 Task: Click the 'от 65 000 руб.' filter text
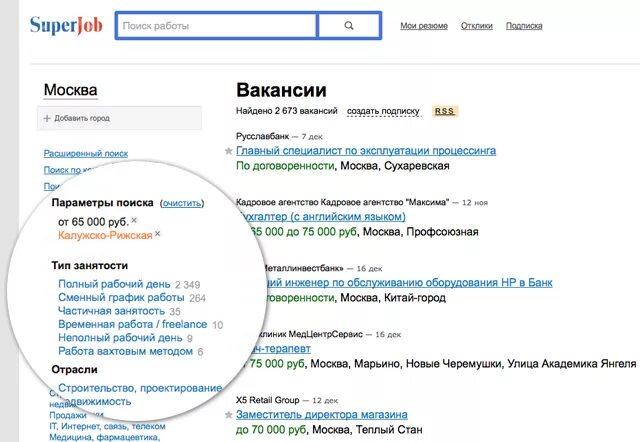[x=93, y=222]
